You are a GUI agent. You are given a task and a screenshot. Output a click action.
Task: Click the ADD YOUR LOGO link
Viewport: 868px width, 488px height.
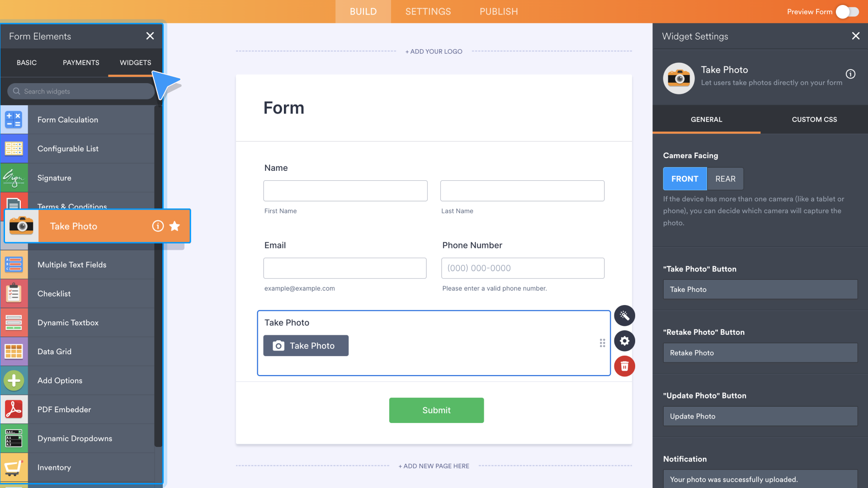pyautogui.click(x=434, y=51)
